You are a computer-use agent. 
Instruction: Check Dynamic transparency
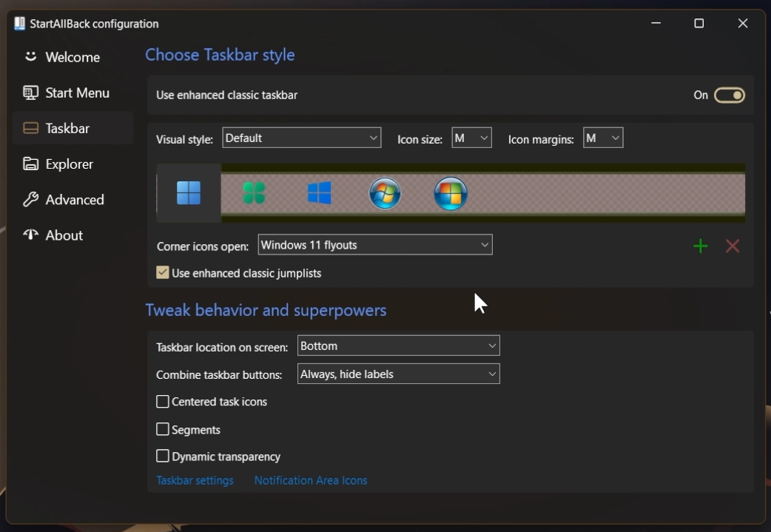click(162, 457)
